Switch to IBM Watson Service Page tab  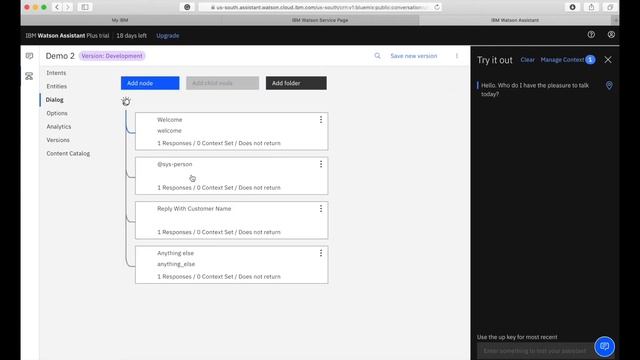[320, 20]
